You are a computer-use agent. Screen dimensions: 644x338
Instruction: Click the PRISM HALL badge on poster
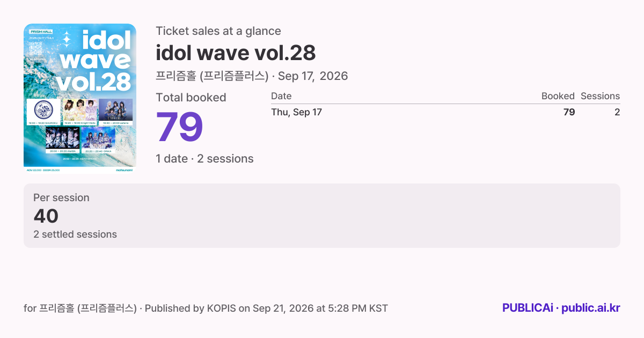coord(40,32)
